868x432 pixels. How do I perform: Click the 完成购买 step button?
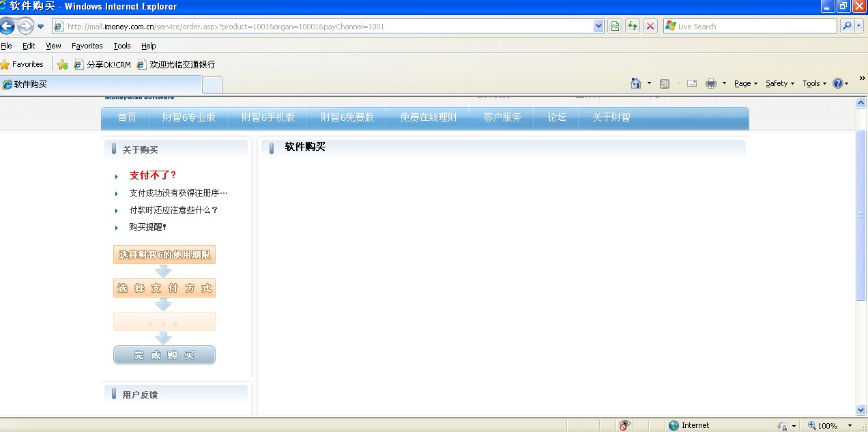[x=164, y=355]
